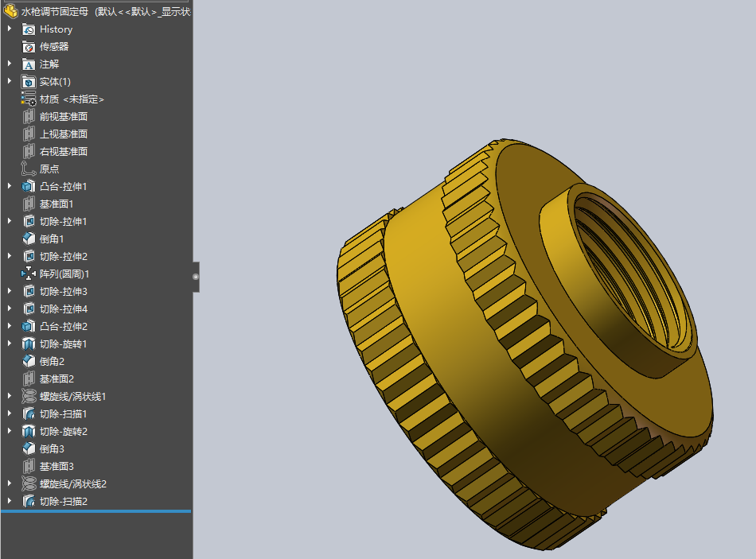Expand the 注解 node
Viewport: 756px width, 559px height.
click(10, 64)
